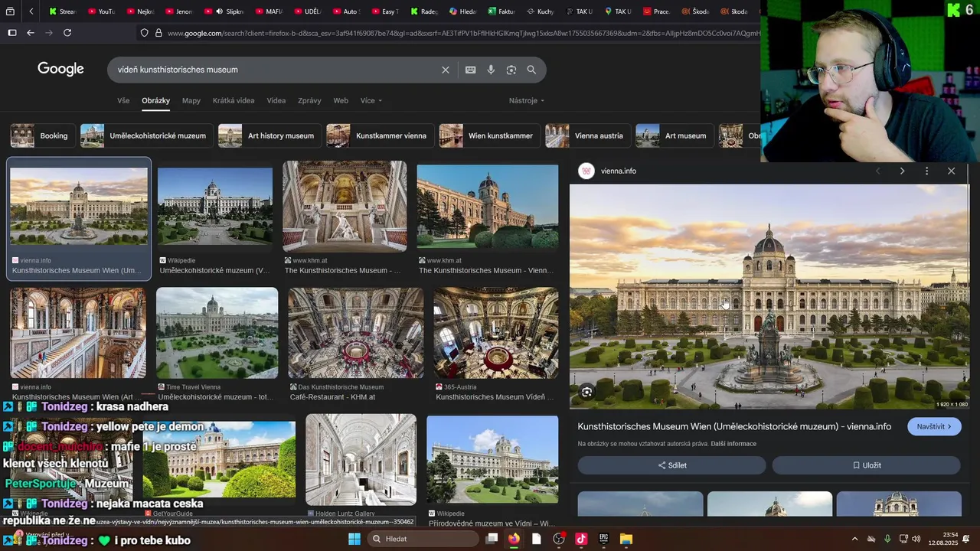Switch to Videa results tab
Screen dimensions: 980x551
pos(276,101)
